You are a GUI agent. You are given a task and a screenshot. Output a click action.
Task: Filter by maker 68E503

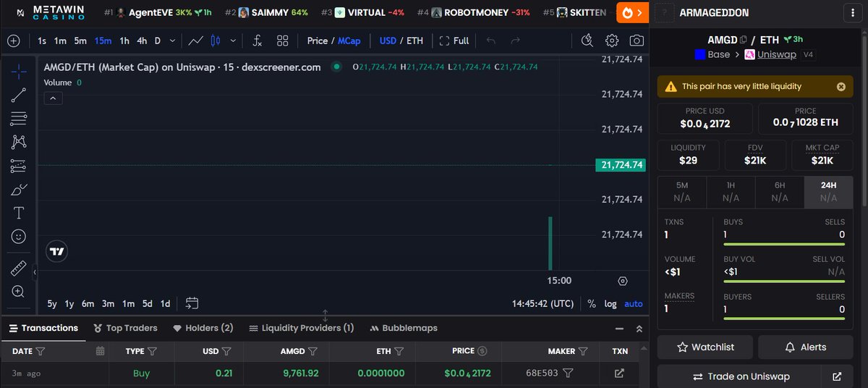coord(569,374)
